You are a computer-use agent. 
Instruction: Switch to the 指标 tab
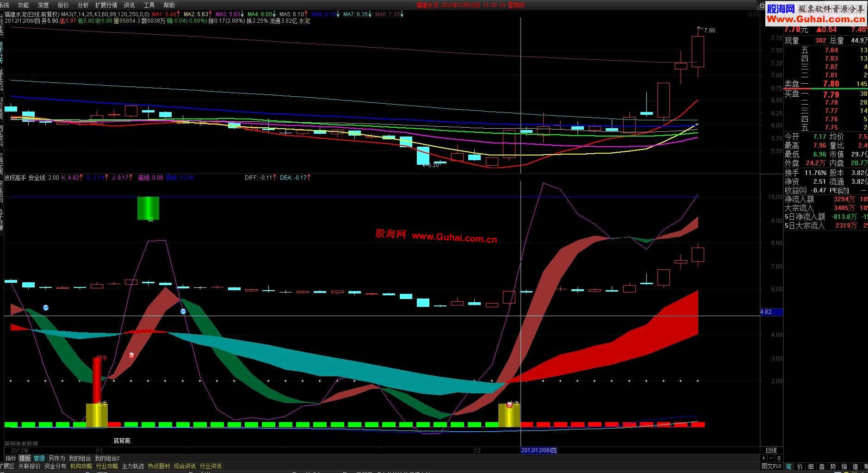(x=11, y=458)
